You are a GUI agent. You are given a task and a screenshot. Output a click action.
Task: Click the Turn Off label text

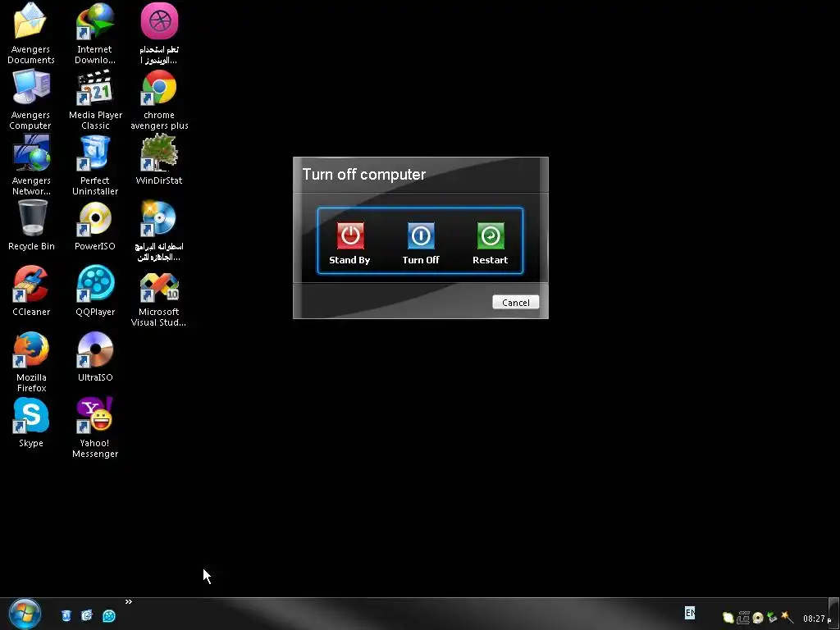[x=421, y=260]
